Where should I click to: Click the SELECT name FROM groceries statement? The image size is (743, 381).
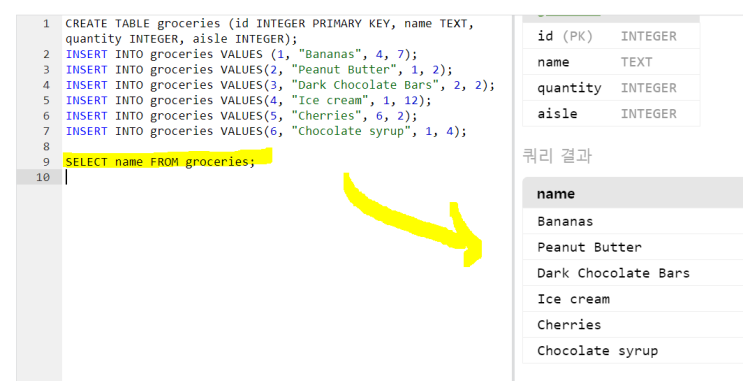160,162
